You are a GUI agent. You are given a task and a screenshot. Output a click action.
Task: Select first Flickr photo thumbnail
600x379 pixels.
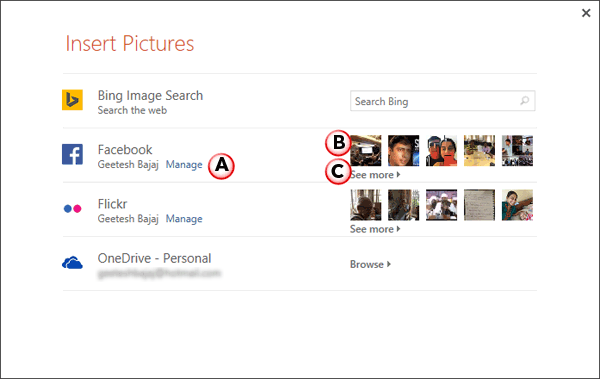pos(366,205)
